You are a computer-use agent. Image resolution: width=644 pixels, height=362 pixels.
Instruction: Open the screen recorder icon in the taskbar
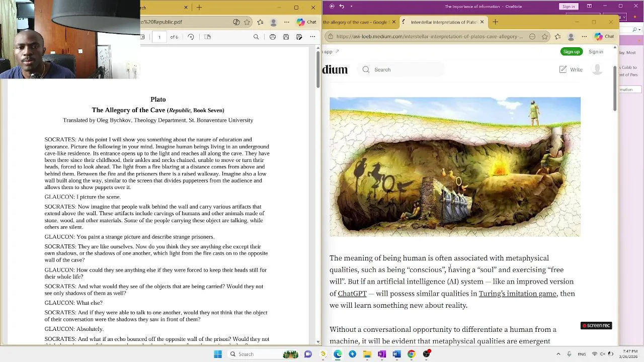pyautogui.click(x=426, y=354)
